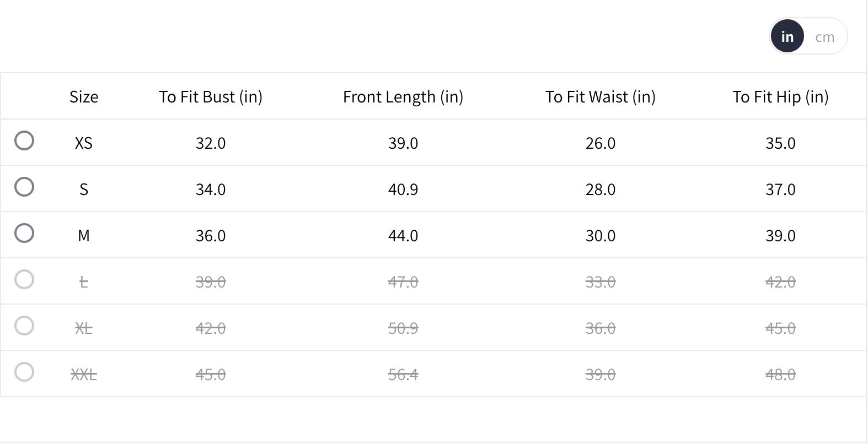Click the To Fit Waist column header
This screenshot has width=868, height=444.
click(x=601, y=97)
